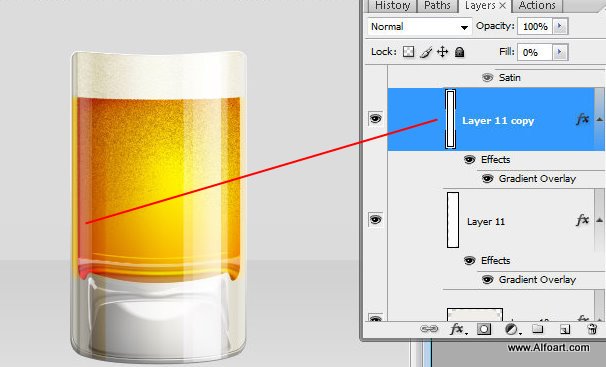Delete layer with trash icon
The width and height of the screenshot is (606, 367).
[592, 329]
